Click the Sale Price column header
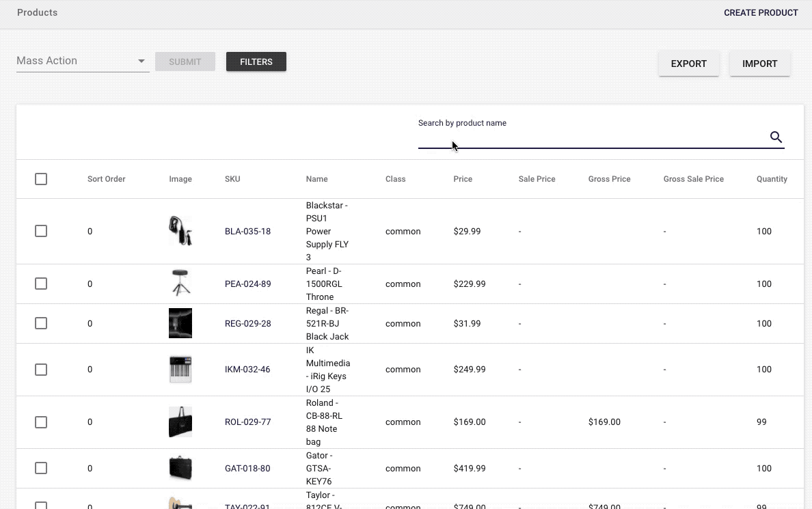Viewport: 812px width, 509px height. (537, 179)
